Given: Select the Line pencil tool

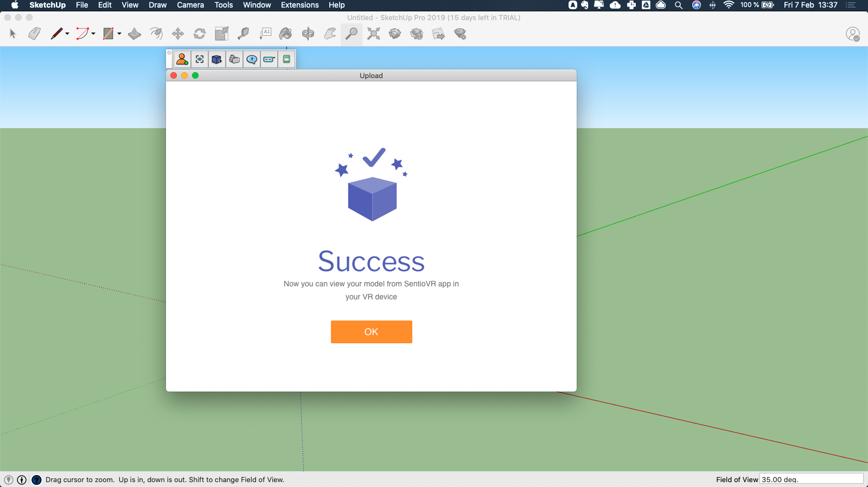Looking at the screenshot, I should pos(56,34).
